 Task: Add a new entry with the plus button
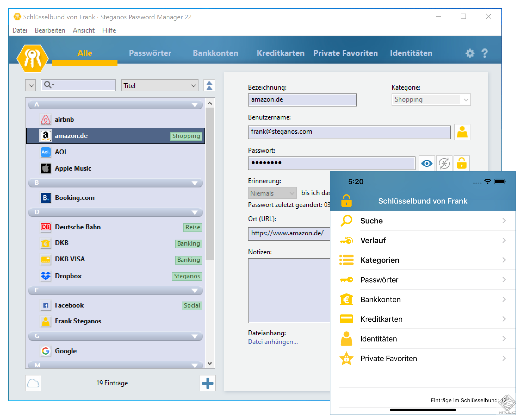207,383
